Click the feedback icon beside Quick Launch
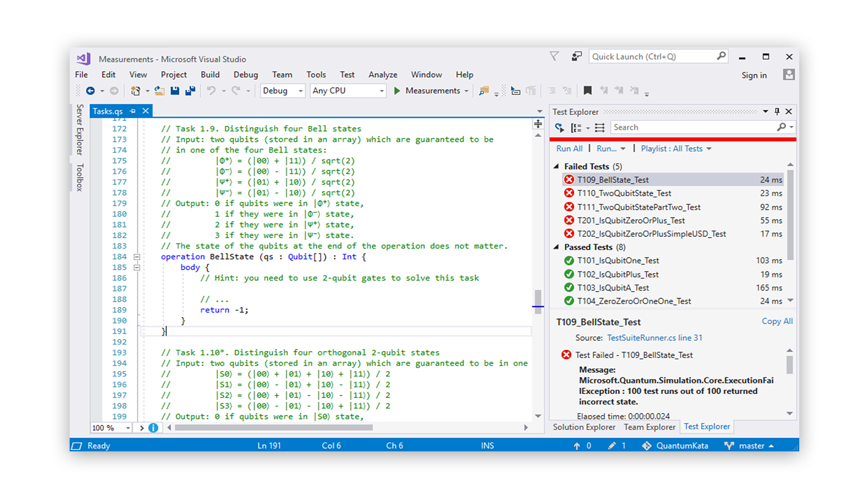Screen dimensions: 868x488 pos(576,56)
